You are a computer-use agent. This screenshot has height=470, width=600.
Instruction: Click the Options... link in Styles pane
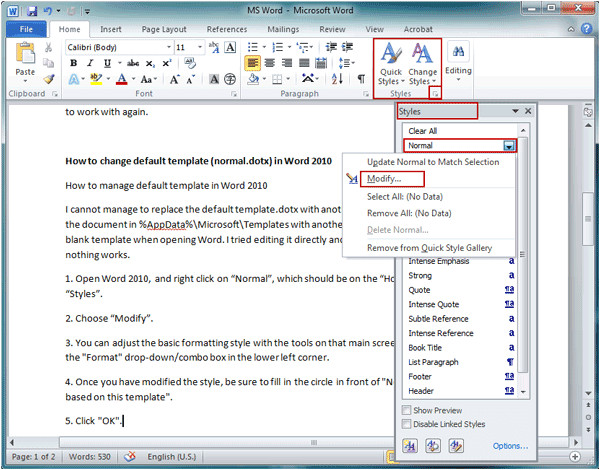point(510,446)
